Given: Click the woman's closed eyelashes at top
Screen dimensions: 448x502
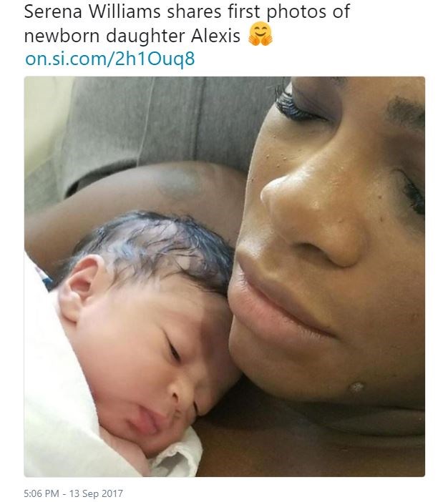Looking at the screenshot, I should [x=295, y=104].
